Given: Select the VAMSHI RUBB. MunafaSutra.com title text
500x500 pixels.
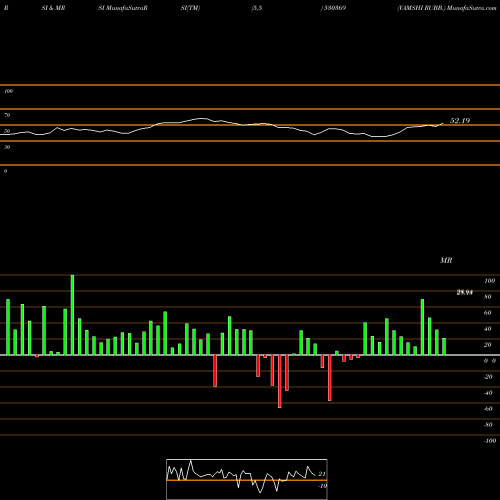Looking at the screenshot, I should point(447,8).
